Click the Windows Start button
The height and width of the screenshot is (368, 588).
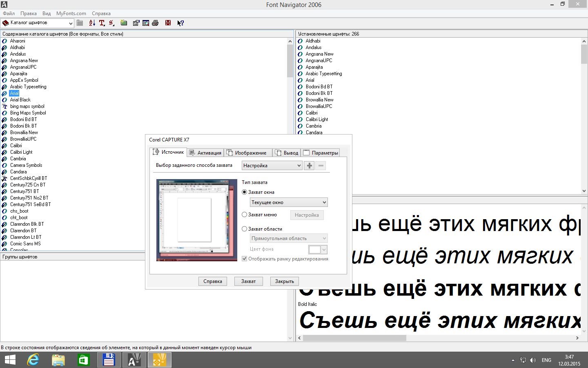(x=10, y=360)
